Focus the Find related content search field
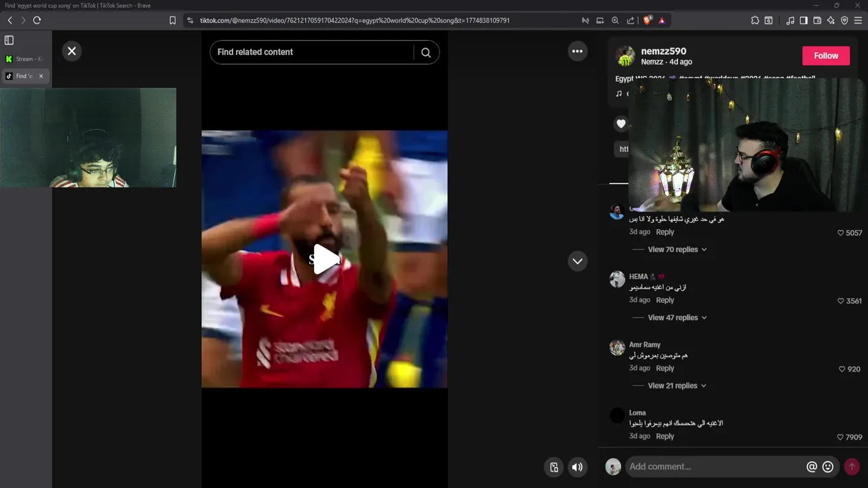This screenshot has width=868, height=488. (x=313, y=52)
